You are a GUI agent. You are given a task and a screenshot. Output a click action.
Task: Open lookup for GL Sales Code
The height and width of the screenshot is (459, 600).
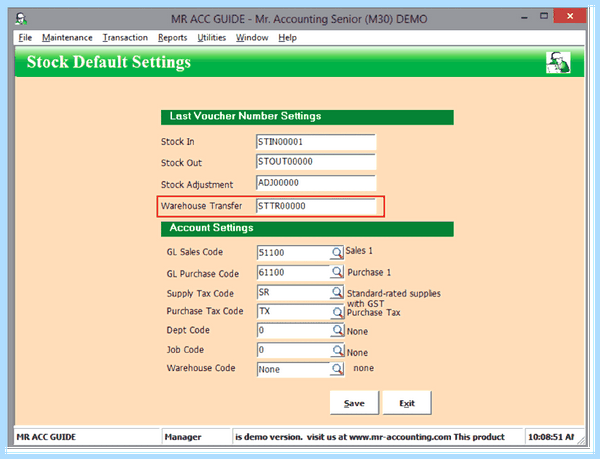coord(337,253)
